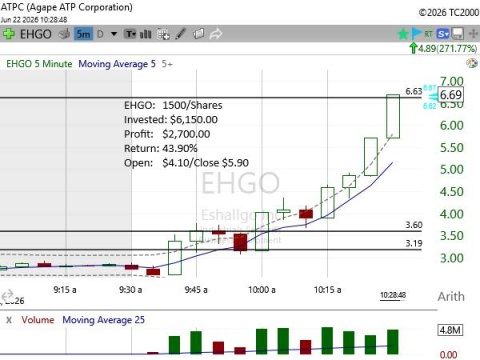Switch to the D daily timeframe
Viewport: 480px width, 360px height.
100,34
